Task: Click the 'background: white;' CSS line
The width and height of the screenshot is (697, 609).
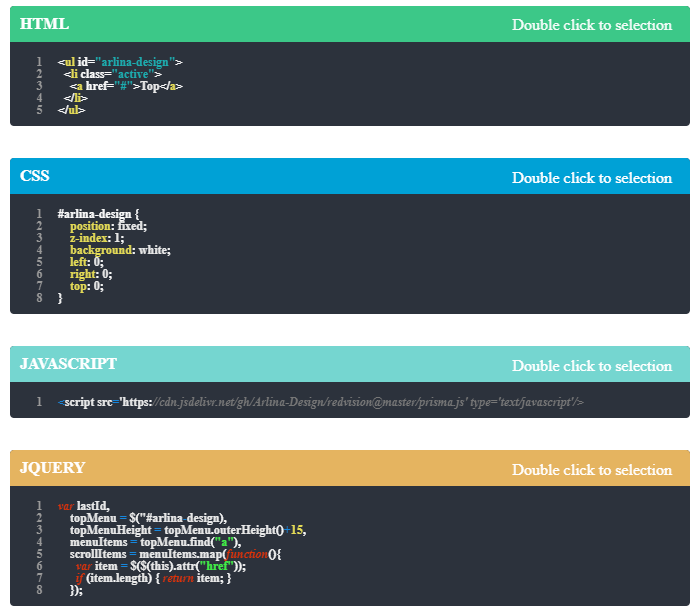Action: (x=120, y=250)
